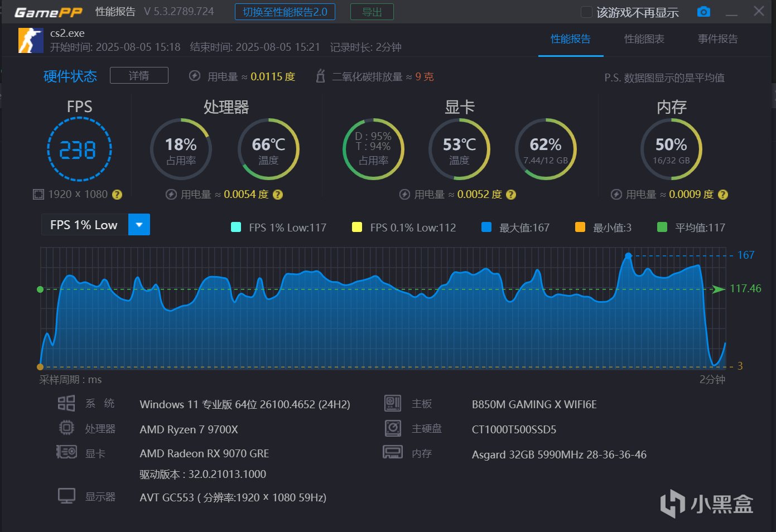Click the help icon beside 1920 x 1080
This screenshot has height=532, width=776.
click(117, 195)
